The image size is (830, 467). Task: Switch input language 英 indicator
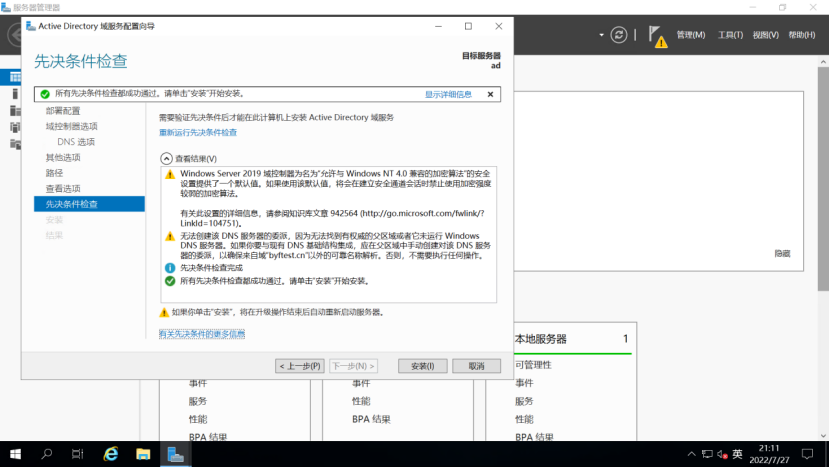(x=737, y=454)
